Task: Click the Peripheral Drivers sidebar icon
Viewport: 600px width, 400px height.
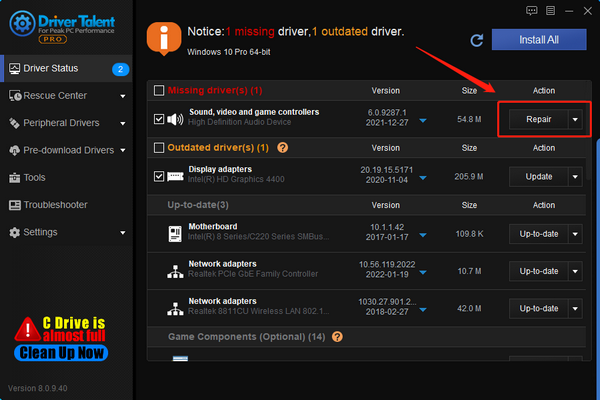Action: click(15, 123)
